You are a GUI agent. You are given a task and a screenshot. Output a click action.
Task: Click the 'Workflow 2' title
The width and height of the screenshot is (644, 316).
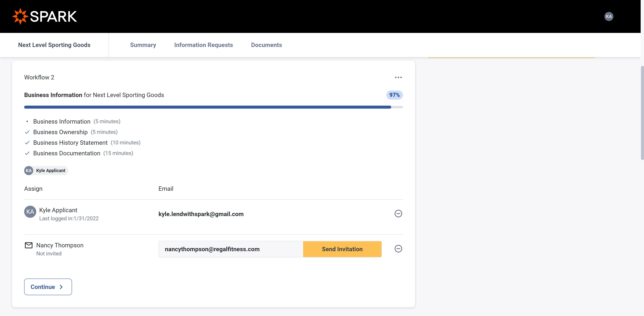tap(39, 78)
